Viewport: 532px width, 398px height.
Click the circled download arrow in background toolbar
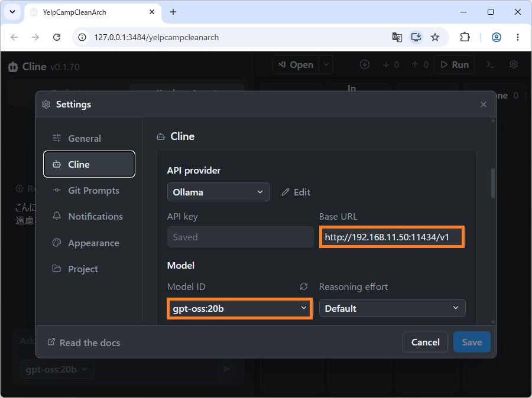[x=364, y=64]
